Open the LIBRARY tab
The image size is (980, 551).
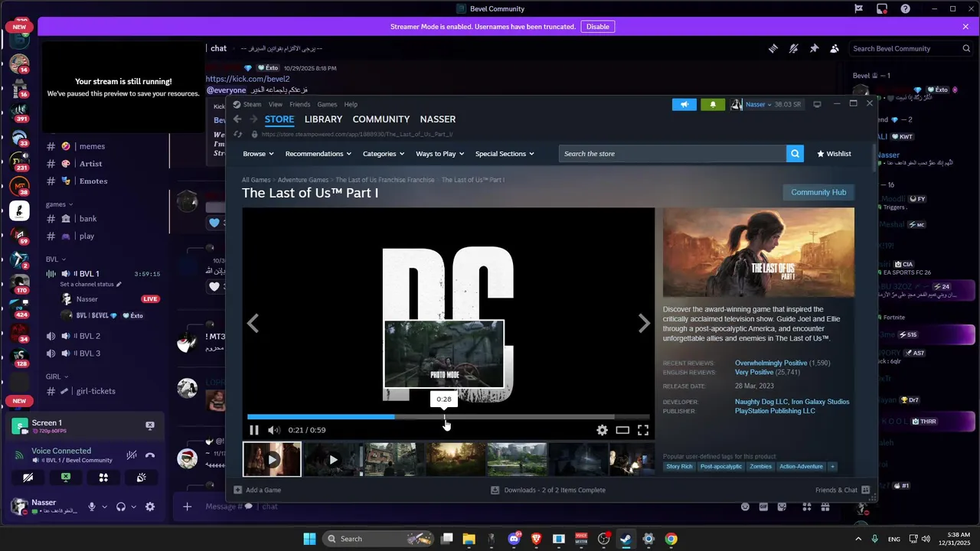323,119
